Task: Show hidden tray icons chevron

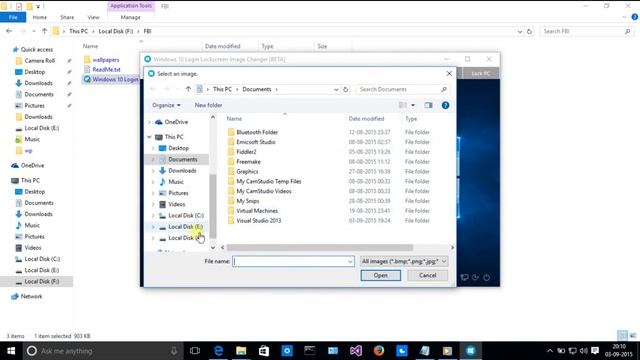Action: pos(550,351)
